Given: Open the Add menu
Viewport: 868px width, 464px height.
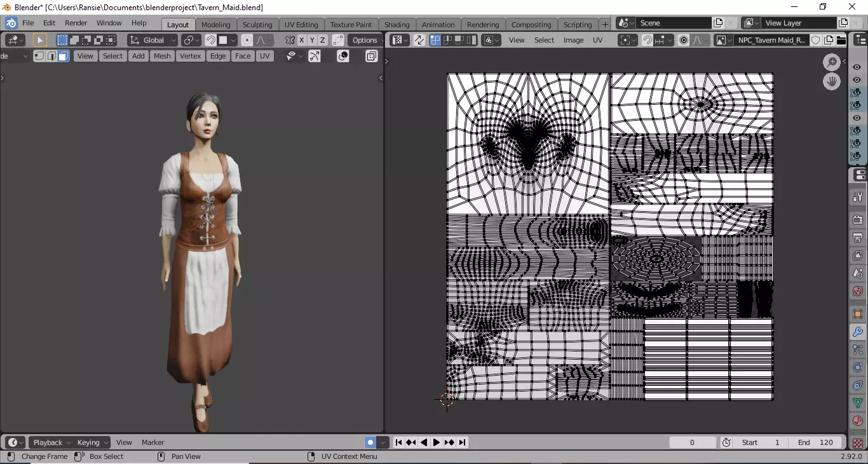Looking at the screenshot, I should 139,56.
